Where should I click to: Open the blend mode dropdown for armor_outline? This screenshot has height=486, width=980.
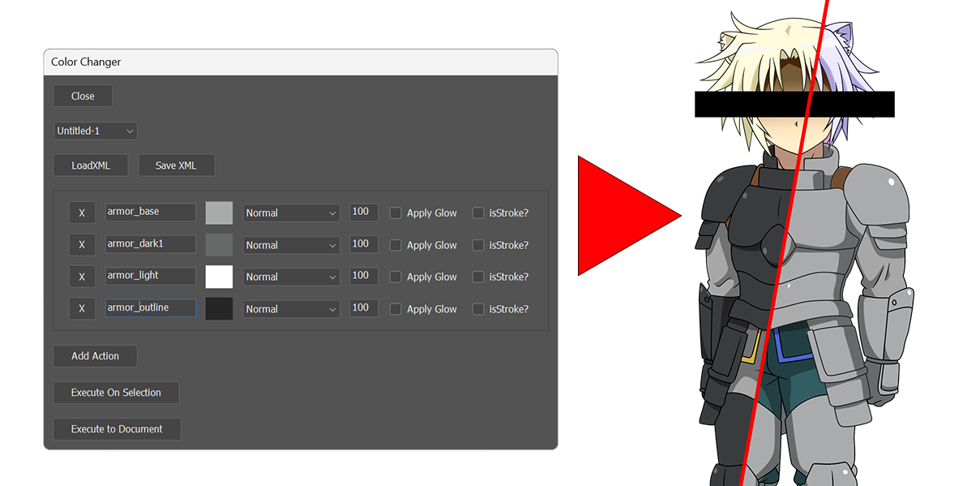(x=290, y=308)
